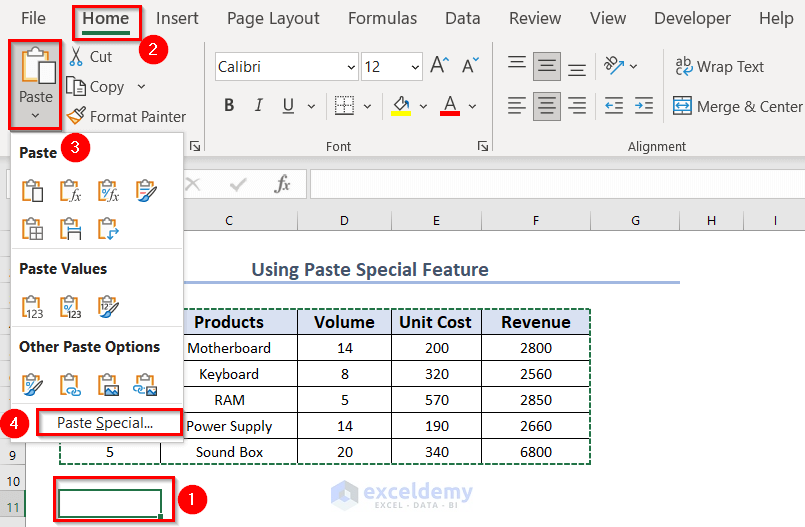The image size is (805, 527).
Task: Click Increase Font Size icon
Action: pyautogui.click(x=439, y=66)
